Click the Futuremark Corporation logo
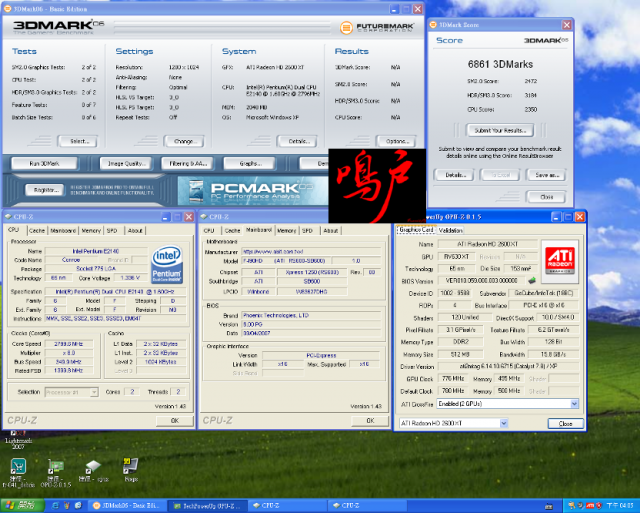 tap(377, 28)
